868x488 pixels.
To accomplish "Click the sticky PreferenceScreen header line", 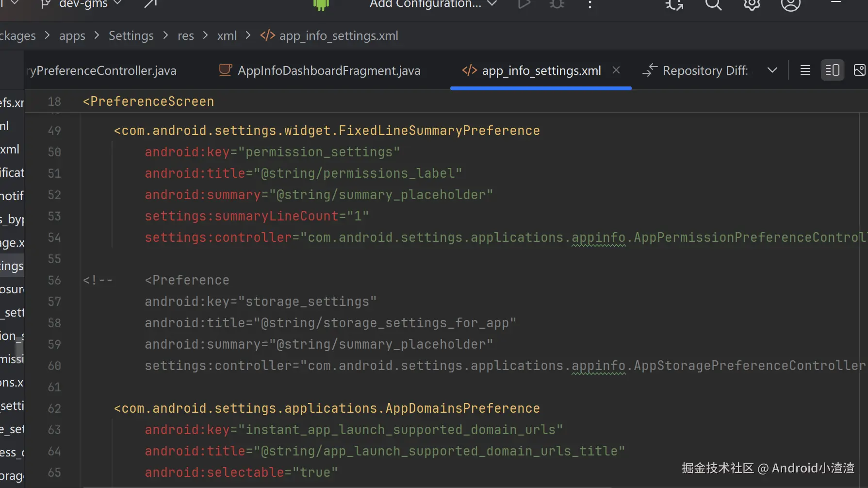I will pyautogui.click(x=148, y=101).
